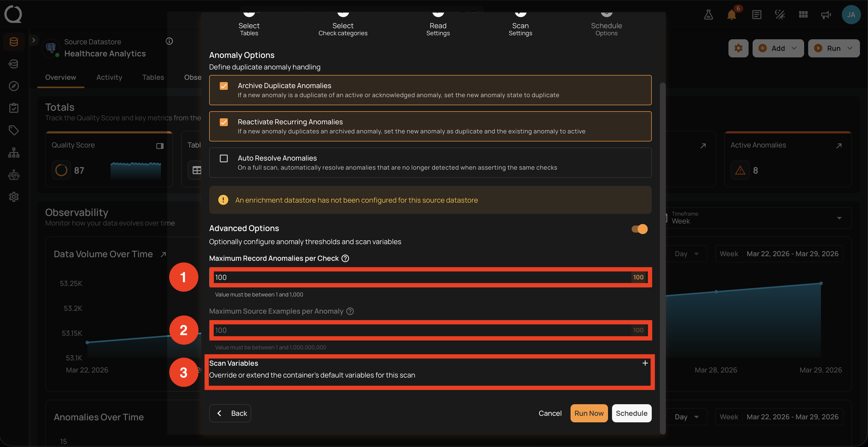This screenshot has width=868, height=447.
Task: Click Cancel in the scan dialog
Action: (x=550, y=413)
